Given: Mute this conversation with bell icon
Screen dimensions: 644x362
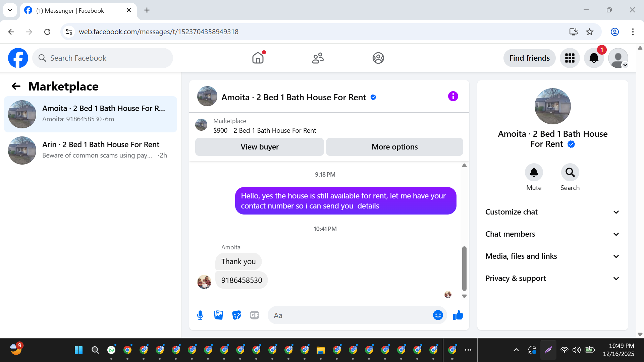Looking at the screenshot, I should (x=534, y=172).
